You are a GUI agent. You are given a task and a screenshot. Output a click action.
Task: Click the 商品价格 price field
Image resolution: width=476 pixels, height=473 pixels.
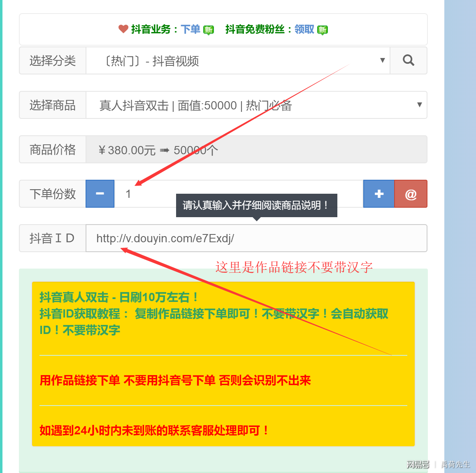[x=256, y=150]
